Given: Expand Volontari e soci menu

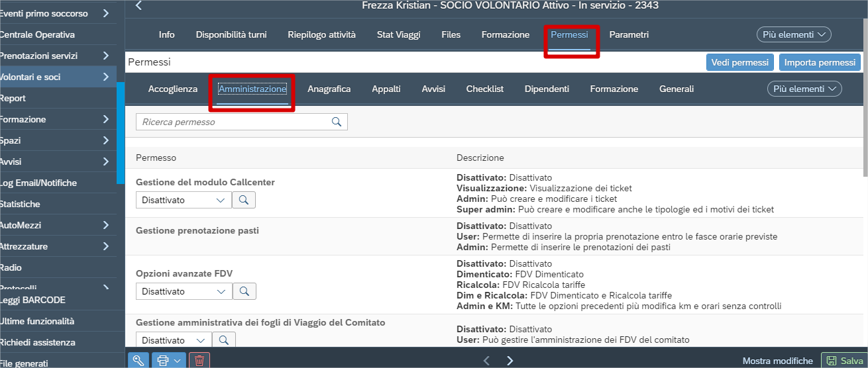Looking at the screenshot, I should (106, 77).
